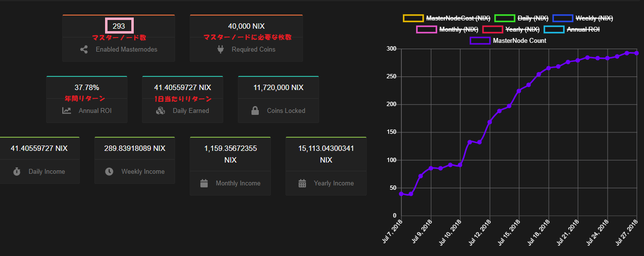Click the padlock icon beside Coins Locked

(x=255, y=110)
